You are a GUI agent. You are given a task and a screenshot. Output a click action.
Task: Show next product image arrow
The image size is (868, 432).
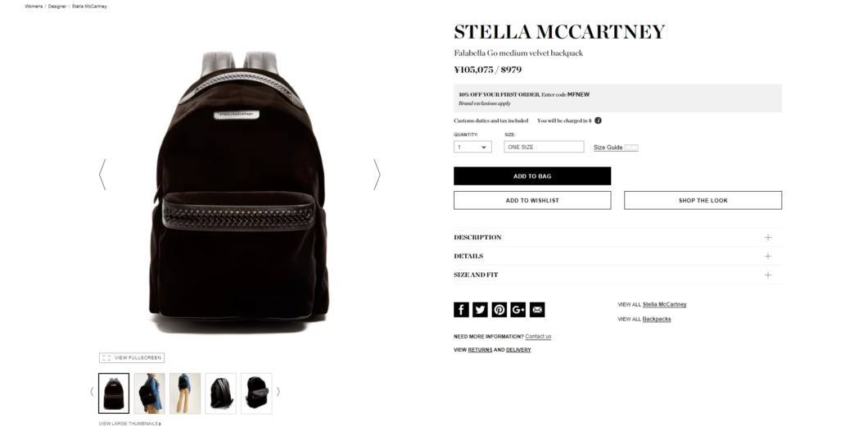377,175
